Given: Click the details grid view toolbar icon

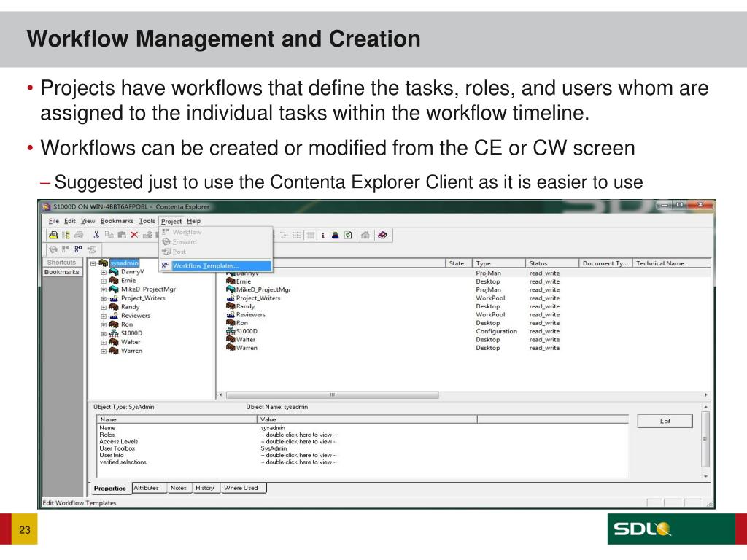Looking at the screenshot, I should point(310,236).
